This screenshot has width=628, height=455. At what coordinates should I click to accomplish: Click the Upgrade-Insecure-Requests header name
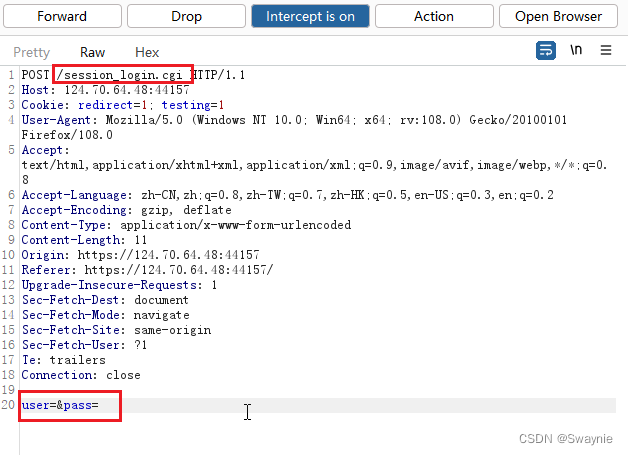click(109, 285)
